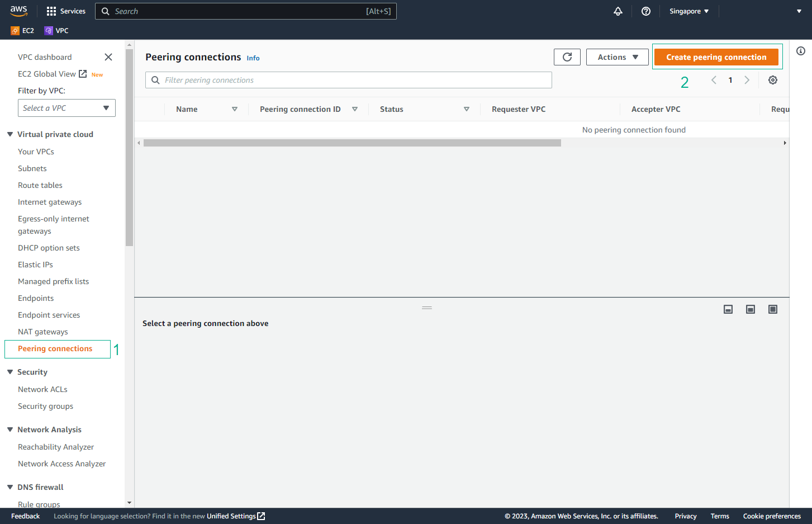
Task: Go to Route tables
Action: tap(40, 185)
